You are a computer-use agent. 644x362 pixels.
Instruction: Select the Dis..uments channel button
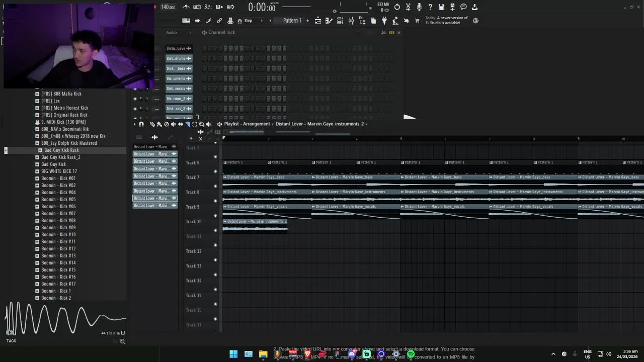pyautogui.click(x=179, y=78)
